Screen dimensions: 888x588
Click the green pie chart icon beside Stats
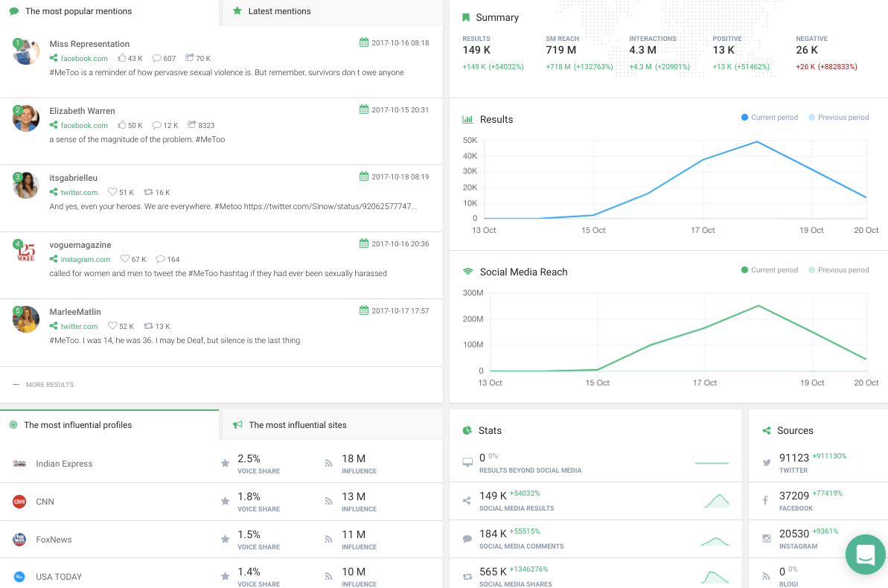tap(467, 430)
